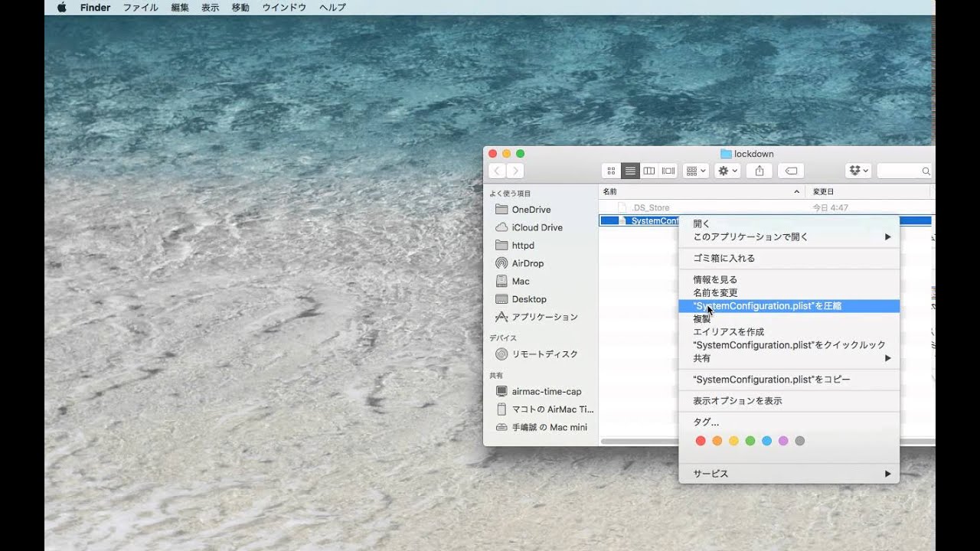Switch to column view
Screen dimensions: 980x551
pyautogui.click(x=649, y=171)
